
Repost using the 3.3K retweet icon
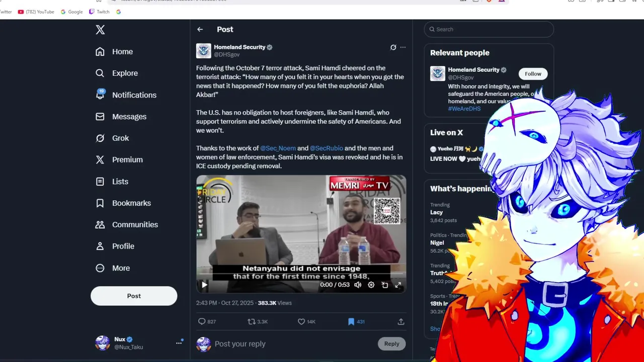coord(258,322)
